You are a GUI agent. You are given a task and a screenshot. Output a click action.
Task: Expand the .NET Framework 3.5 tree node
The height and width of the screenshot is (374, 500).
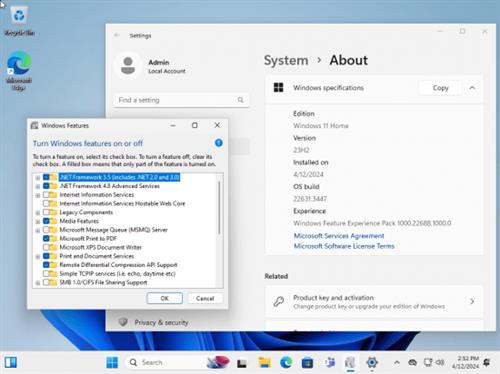click(x=38, y=178)
